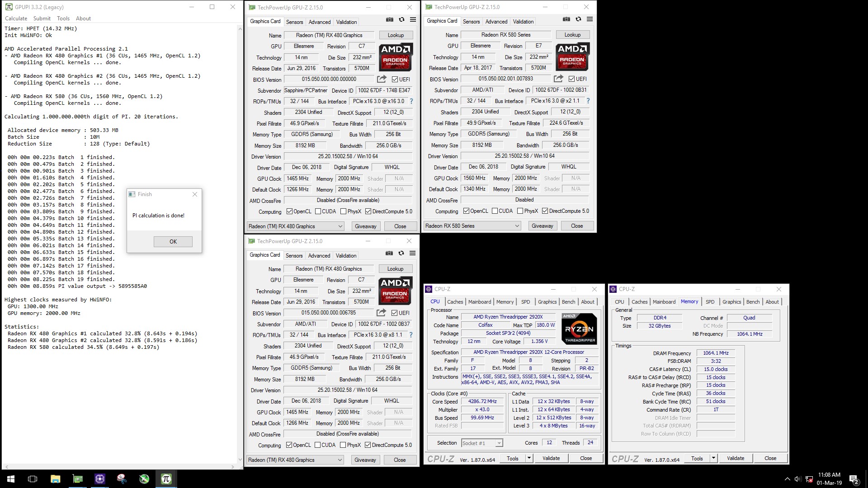The height and width of the screenshot is (488, 868).
Task: Open SPD tab in CPU-Z Memory window
Action: (710, 302)
